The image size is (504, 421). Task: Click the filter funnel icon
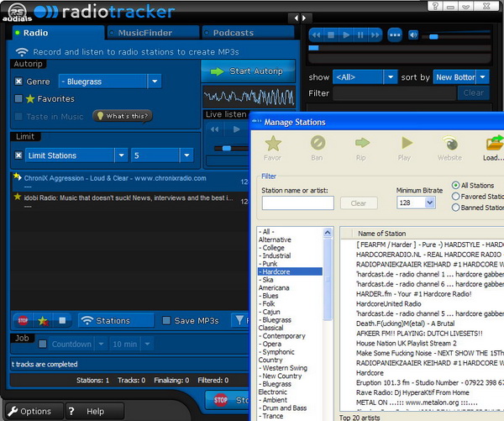pos(239,320)
